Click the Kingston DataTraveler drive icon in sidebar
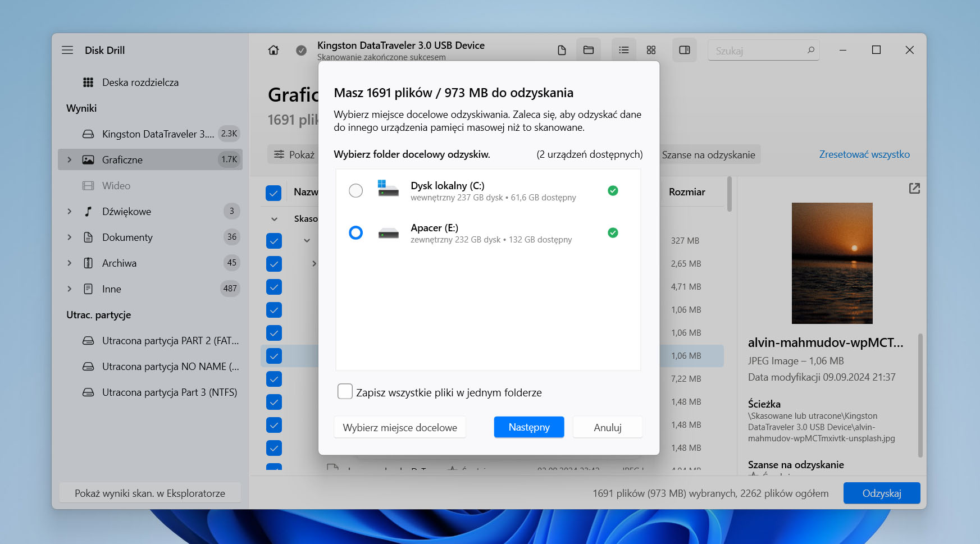The image size is (980, 544). (x=88, y=134)
